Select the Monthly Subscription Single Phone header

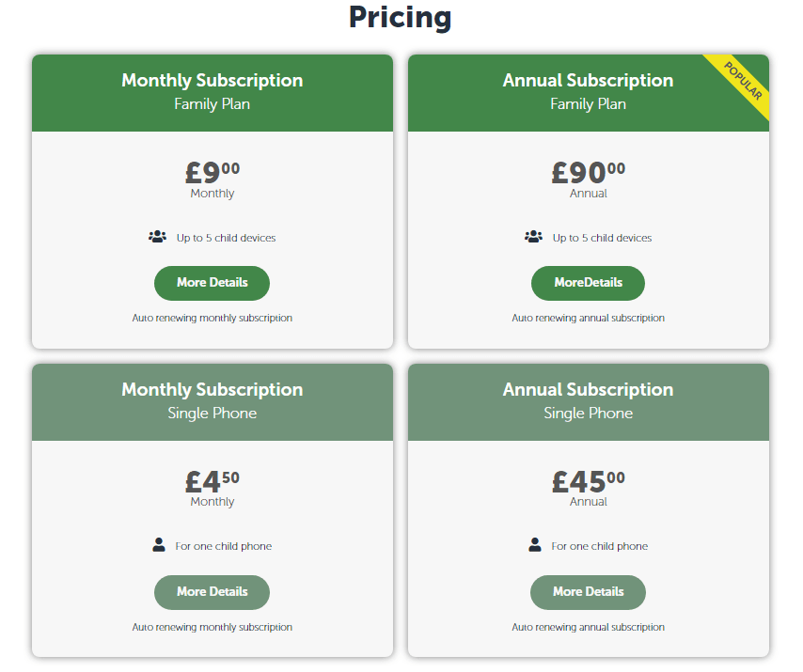[x=213, y=402]
